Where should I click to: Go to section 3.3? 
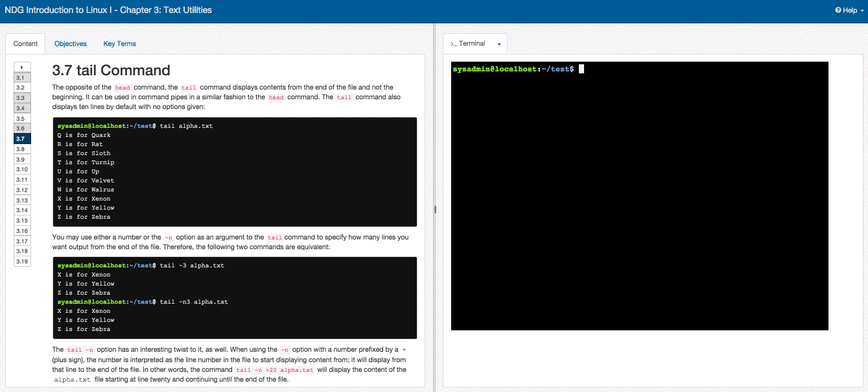click(x=22, y=97)
